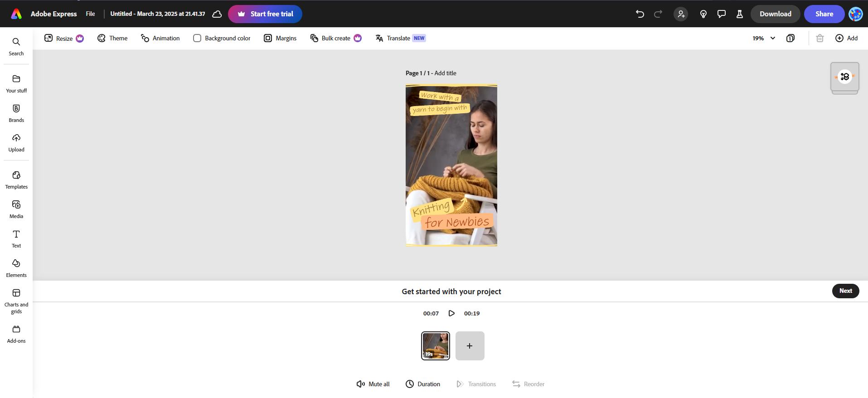The image size is (868, 398).
Task: Open the Theme options
Action: click(112, 38)
